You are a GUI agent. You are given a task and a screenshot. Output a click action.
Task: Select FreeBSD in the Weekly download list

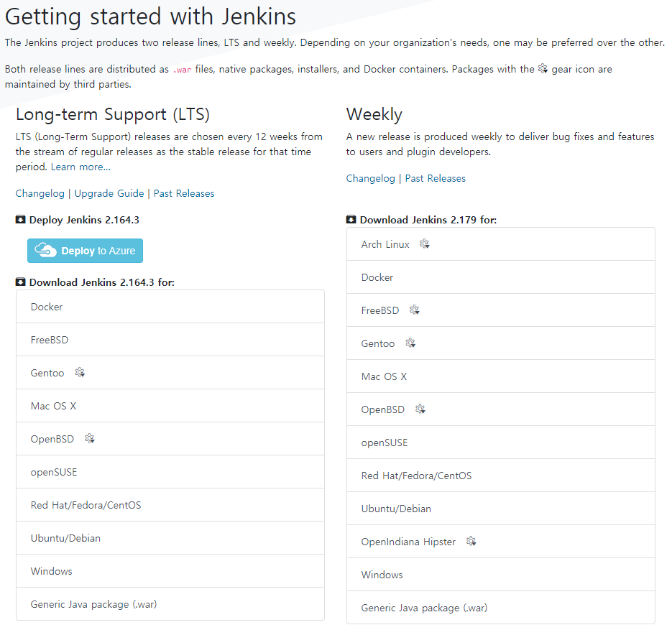[501, 310]
